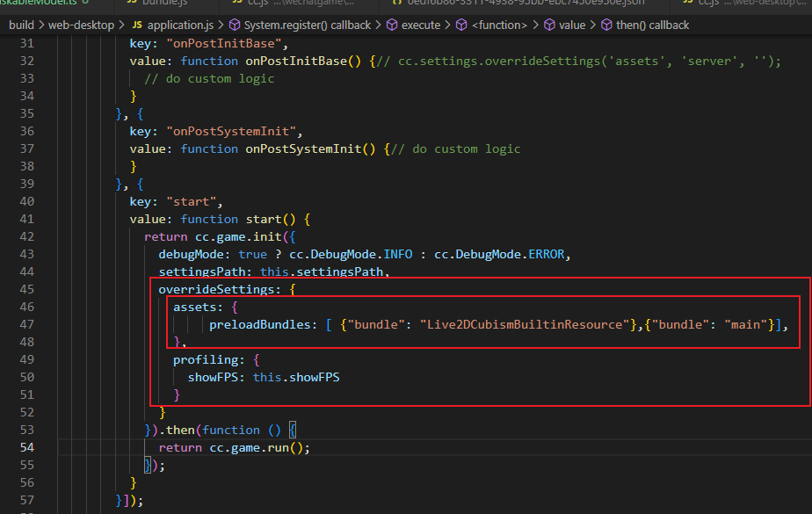
Task: Click the 'preloadBundles' property name
Action: tap(259, 324)
